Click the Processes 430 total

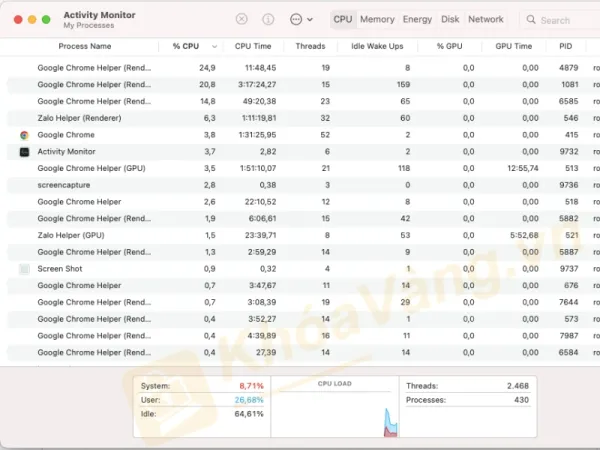coord(521,400)
